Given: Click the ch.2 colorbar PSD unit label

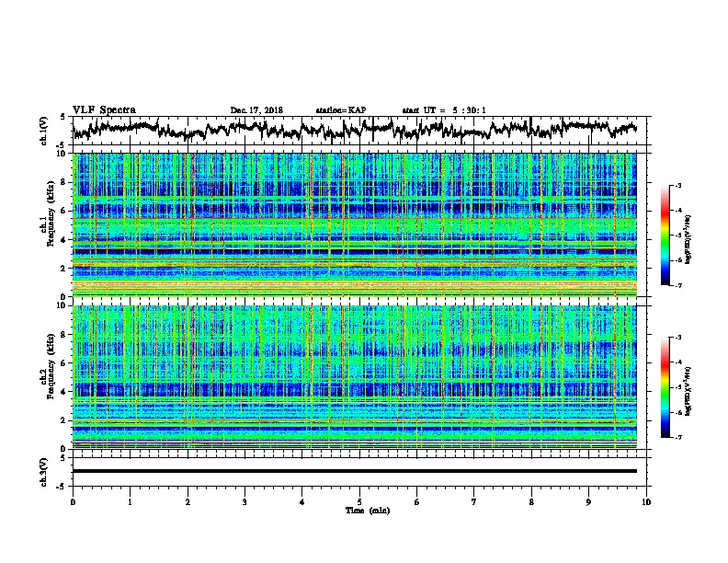Looking at the screenshot, I should point(688,391).
